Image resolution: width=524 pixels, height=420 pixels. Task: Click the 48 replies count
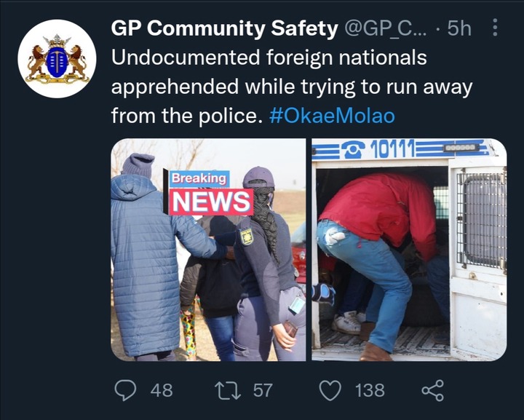point(162,390)
